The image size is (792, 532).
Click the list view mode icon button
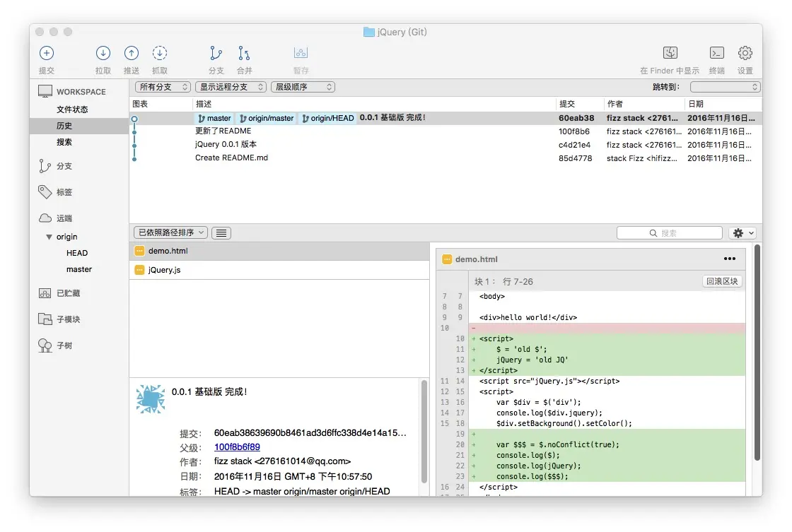point(221,232)
